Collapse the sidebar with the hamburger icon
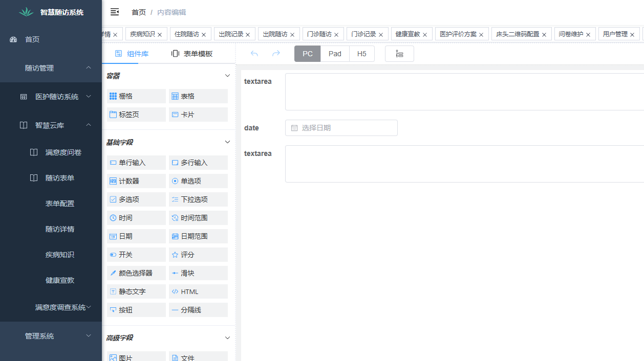The width and height of the screenshot is (644, 361). tap(115, 12)
